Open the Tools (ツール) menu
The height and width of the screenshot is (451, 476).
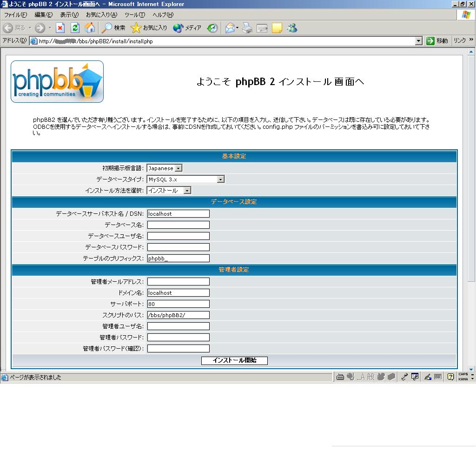pyautogui.click(x=135, y=14)
